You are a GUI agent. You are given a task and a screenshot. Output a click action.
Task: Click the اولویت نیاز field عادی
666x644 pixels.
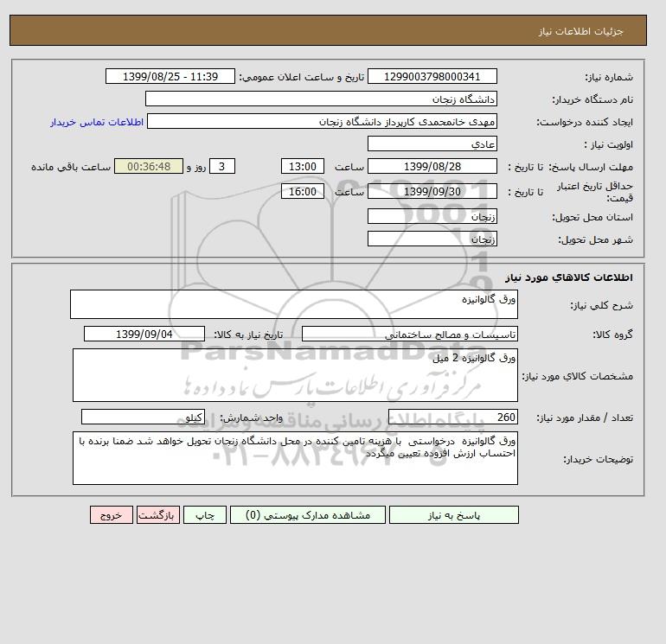coord(432,143)
